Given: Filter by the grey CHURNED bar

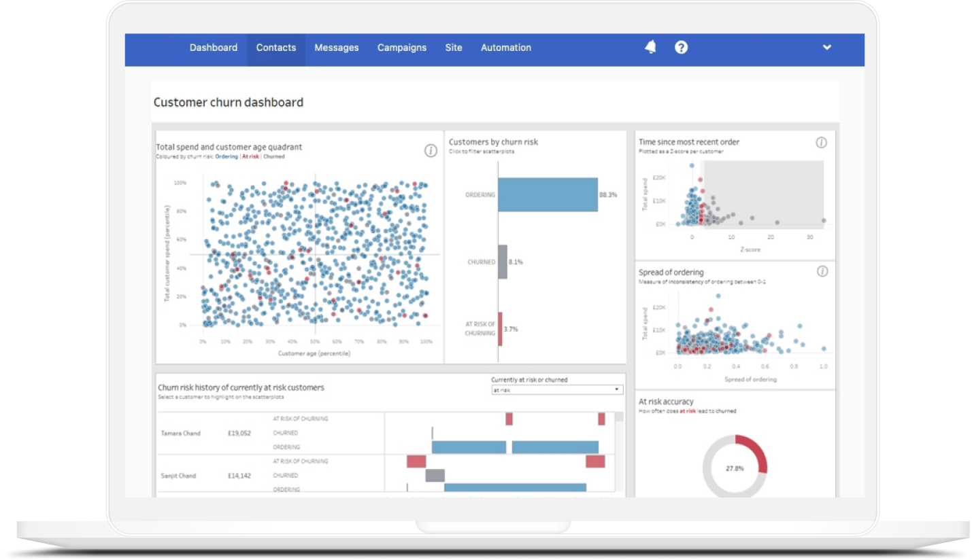Looking at the screenshot, I should pyautogui.click(x=503, y=262).
